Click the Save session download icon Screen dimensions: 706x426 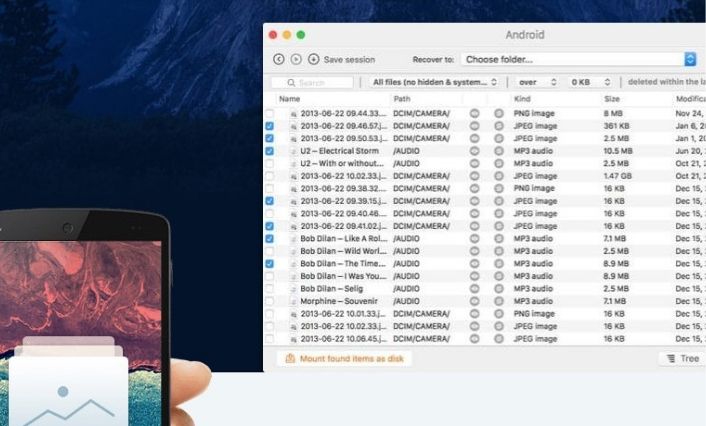pyautogui.click(x=313, y=59)
